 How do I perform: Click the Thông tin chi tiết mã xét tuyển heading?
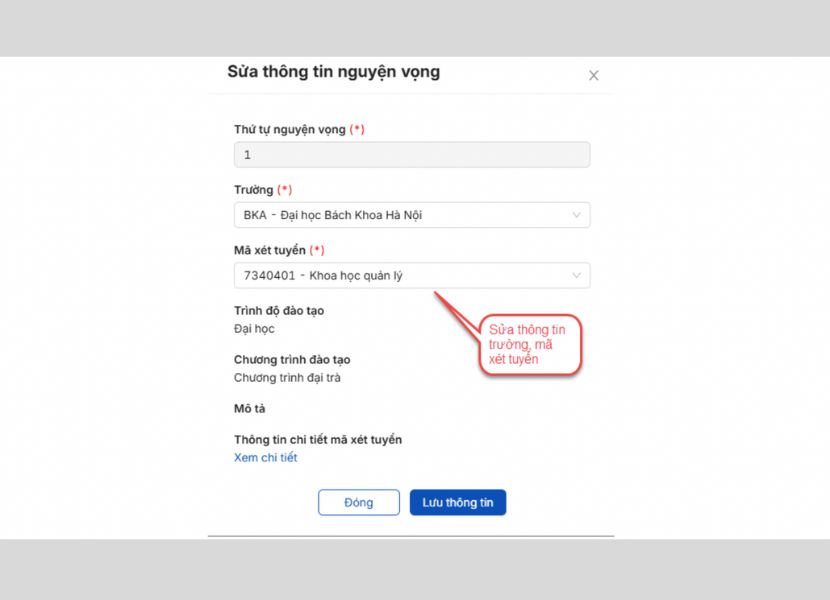pos(318,440)
